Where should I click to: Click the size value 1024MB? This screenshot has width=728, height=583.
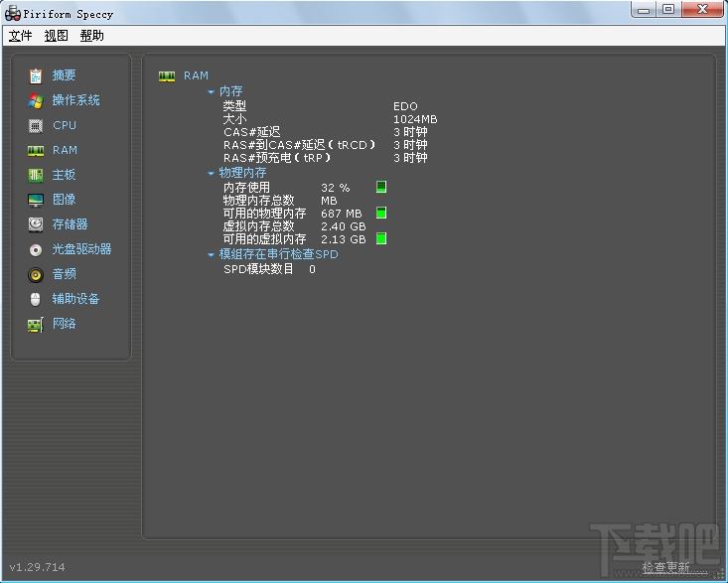pyautogui.click(x=415, y=119)
